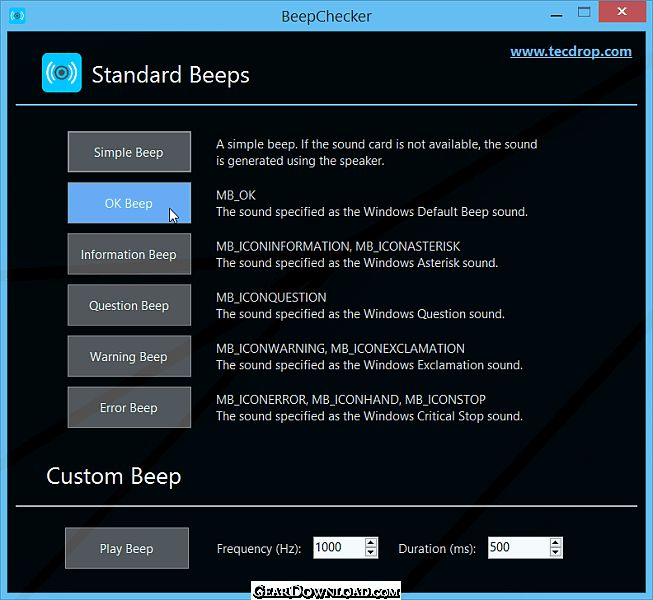Play the Simple Beep sound
Viewport: 653px width, 600px height.
[x=129, y=152]
